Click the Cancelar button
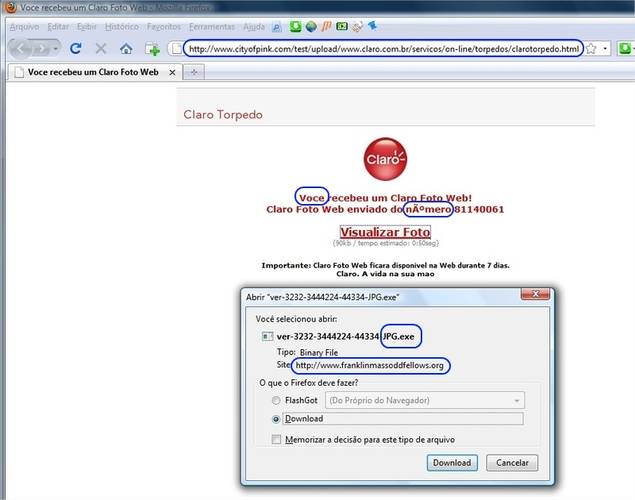 click(512, 463)
